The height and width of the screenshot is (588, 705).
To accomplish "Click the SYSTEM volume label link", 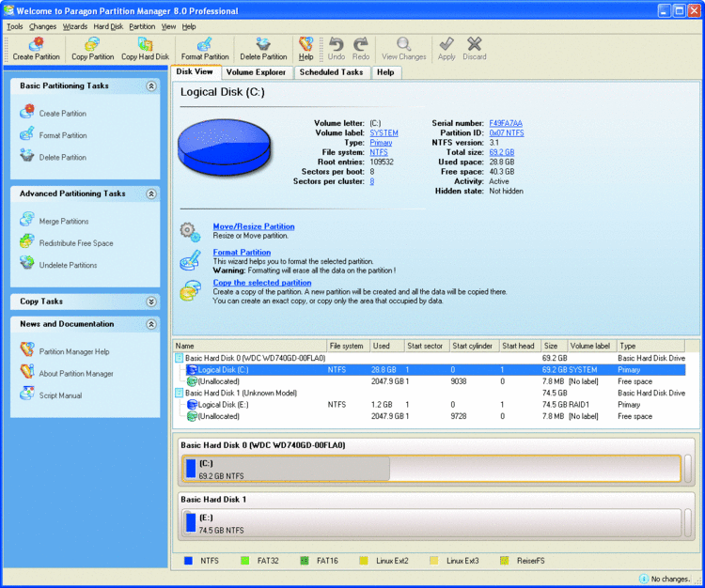I will pyautogui.click(x=384, y=133).
